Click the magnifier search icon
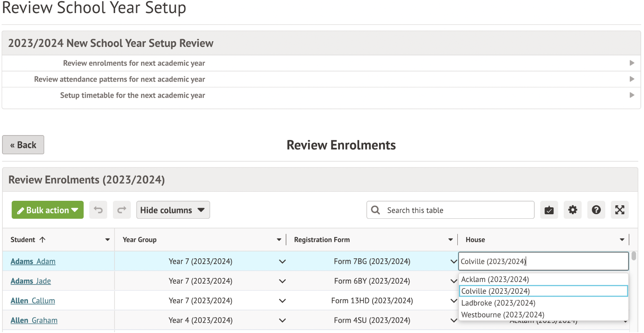This screenshot has width=644, height=333. point(376,210)
